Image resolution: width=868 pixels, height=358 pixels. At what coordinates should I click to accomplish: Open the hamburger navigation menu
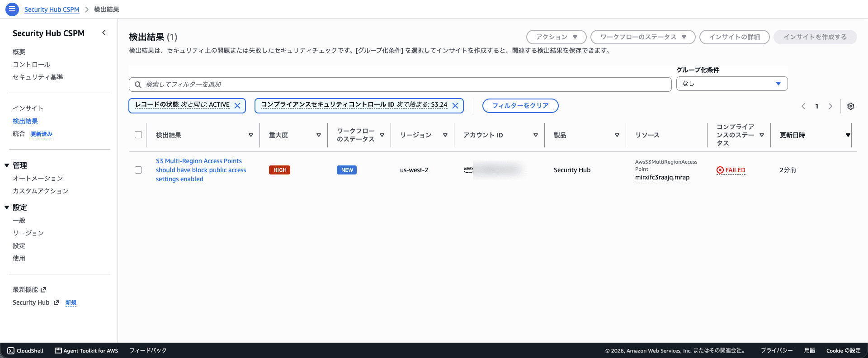pos(12,9)
